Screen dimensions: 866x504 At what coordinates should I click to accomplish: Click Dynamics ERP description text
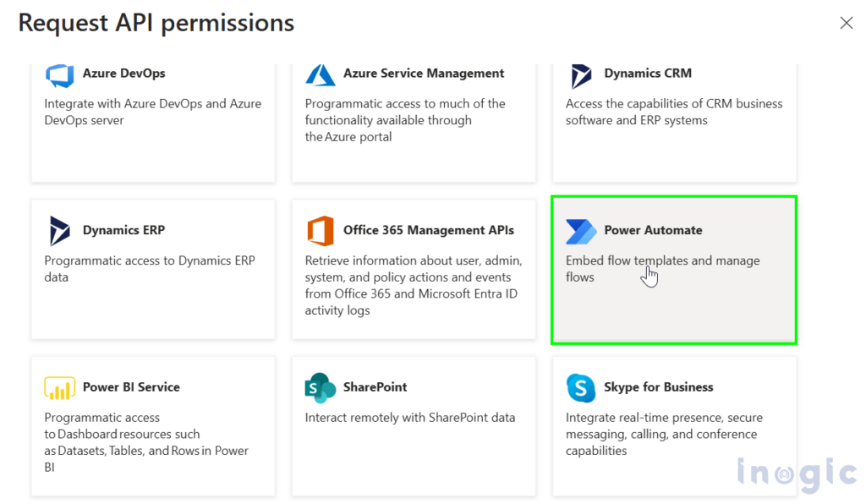(150, 269)
